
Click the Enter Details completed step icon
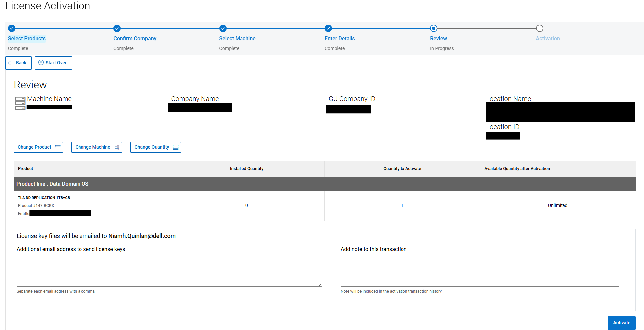(x=328, y=28)
